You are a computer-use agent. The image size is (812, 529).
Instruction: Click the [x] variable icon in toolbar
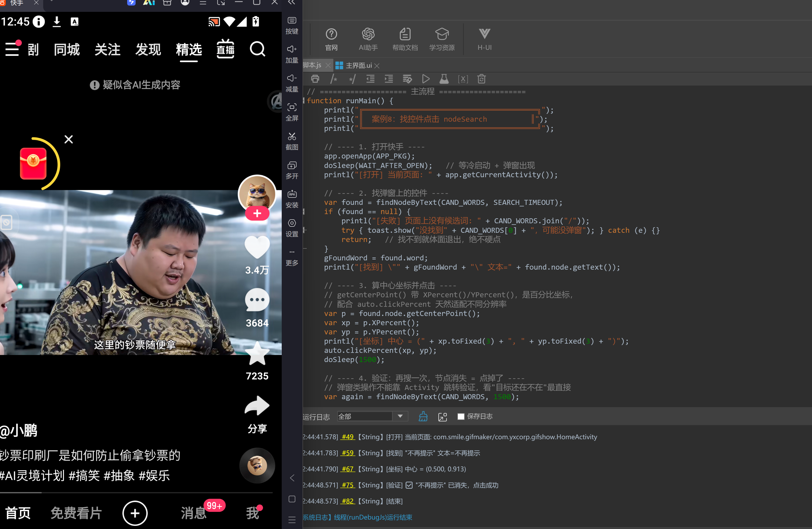[463, 79]
